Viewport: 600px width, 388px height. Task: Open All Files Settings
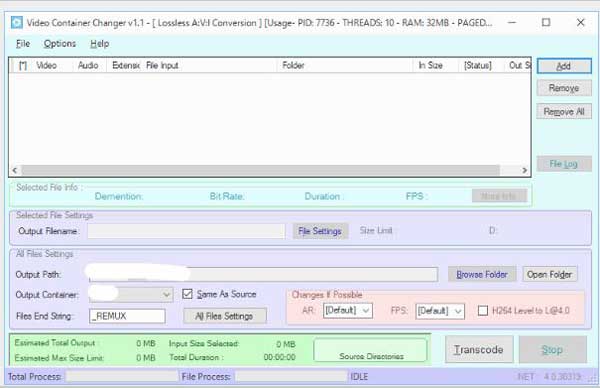tap(225, 316)
